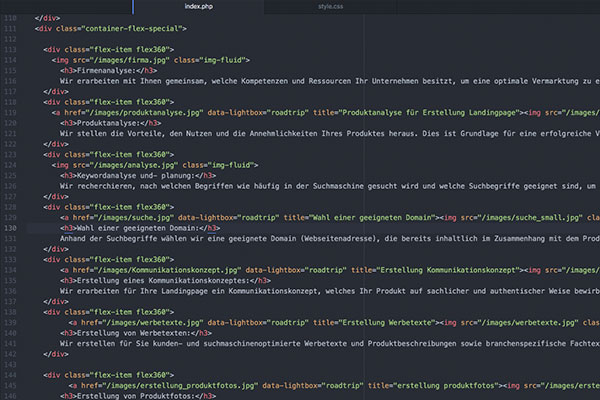
Task: Click Erstellung eines Kommunikationskonzeptes: heading
Action: tap(163, 281)
